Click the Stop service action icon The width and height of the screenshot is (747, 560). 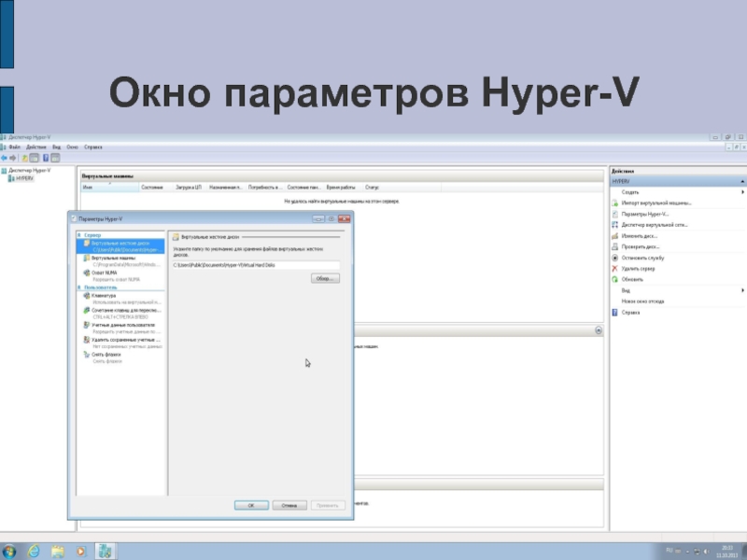click(614, 257)
